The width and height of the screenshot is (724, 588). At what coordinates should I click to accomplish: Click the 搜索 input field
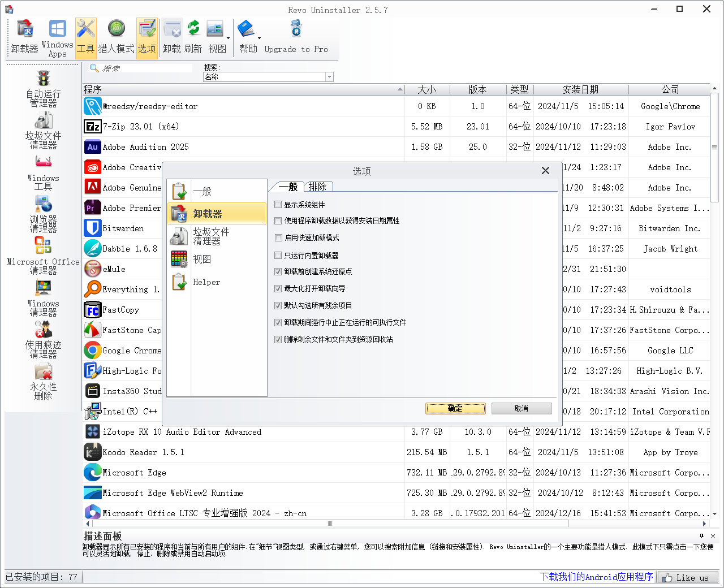coord(147,68)
